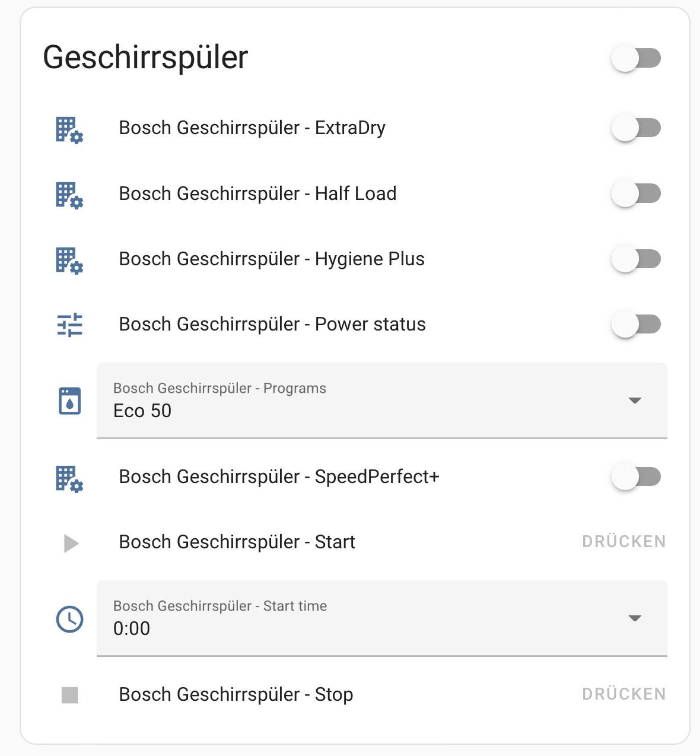Enable the ExtraDry option switch
The height and width of the screenshot is (756, 700).
(x=636, y=128)
